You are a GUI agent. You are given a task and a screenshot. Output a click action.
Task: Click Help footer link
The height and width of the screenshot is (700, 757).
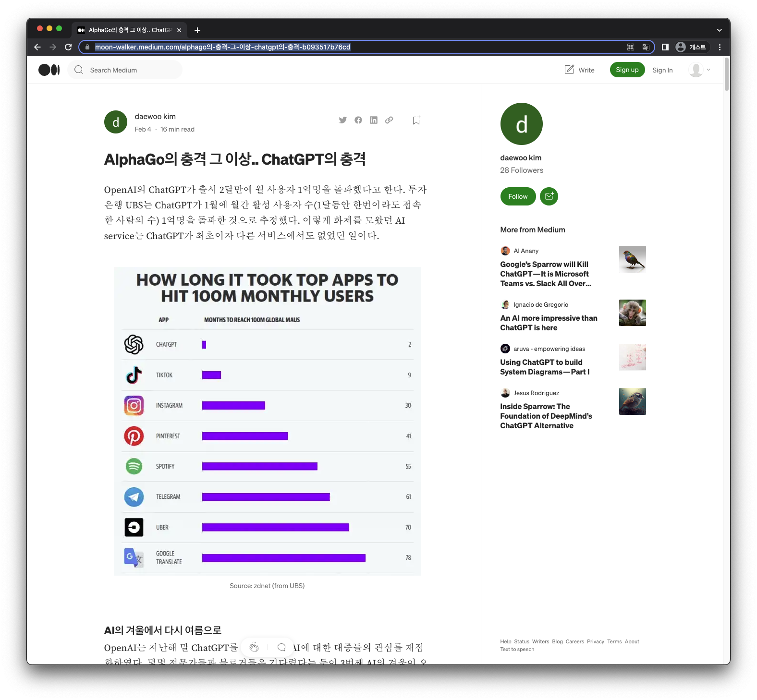point(506,641)
